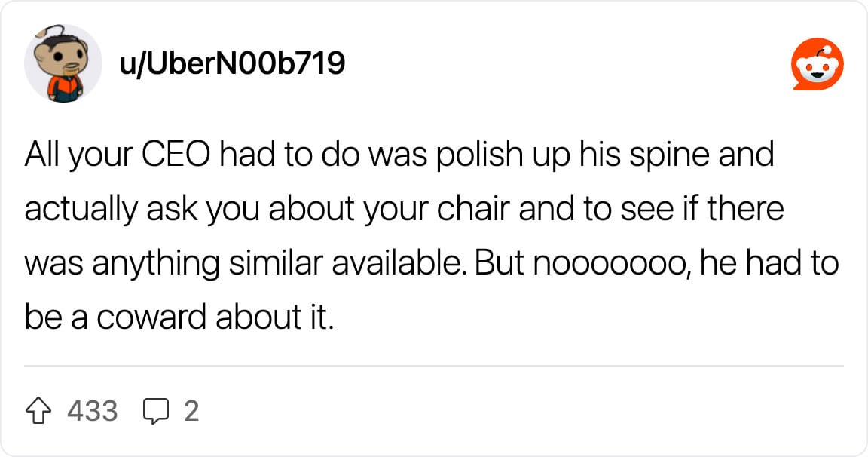Click the 433 upvote count
The width and height of the screenshot is (868, 457).
(x=93, y=411)
